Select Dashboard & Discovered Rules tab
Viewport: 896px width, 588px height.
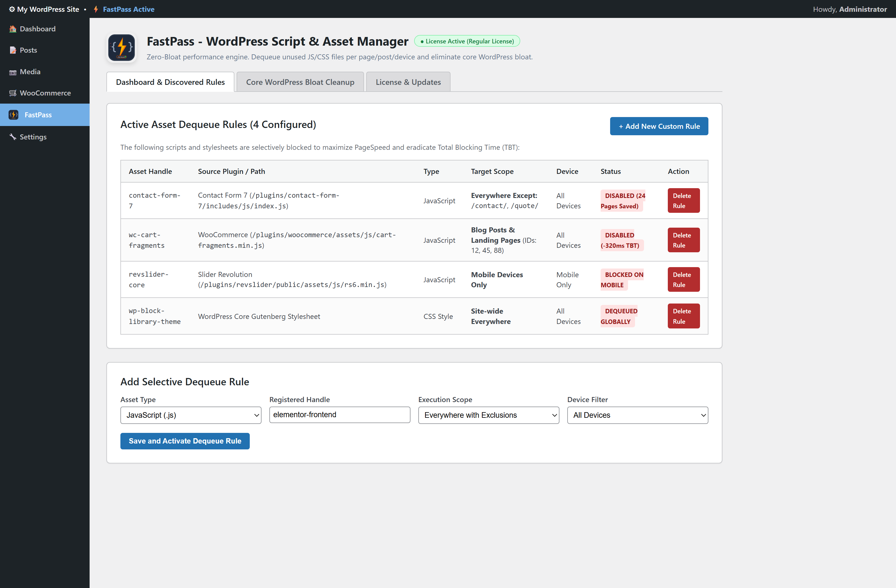pyautogui.click(x=170, y=82)
